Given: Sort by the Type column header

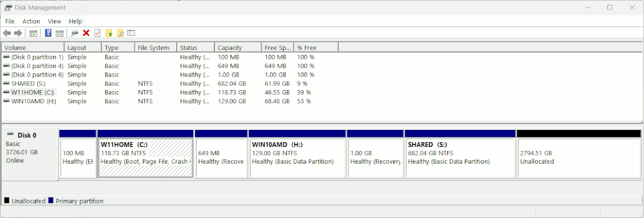Looking at the screenshot, I should coord(118,47).
